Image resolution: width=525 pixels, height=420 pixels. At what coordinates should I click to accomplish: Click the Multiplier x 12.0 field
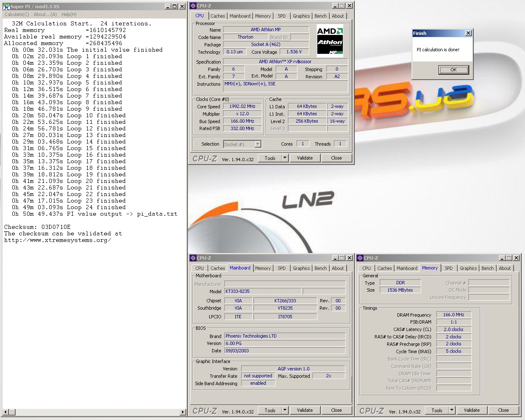pos(242,114)
